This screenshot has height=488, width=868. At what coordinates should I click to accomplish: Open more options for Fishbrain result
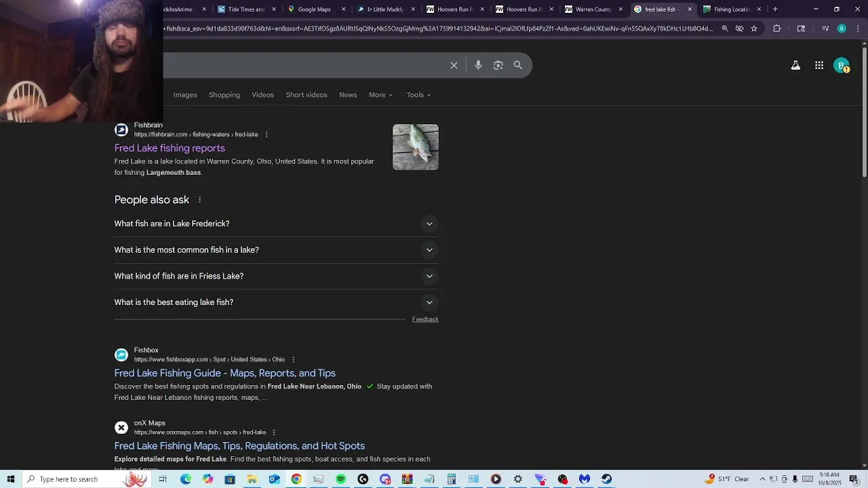tap(267, 135)
